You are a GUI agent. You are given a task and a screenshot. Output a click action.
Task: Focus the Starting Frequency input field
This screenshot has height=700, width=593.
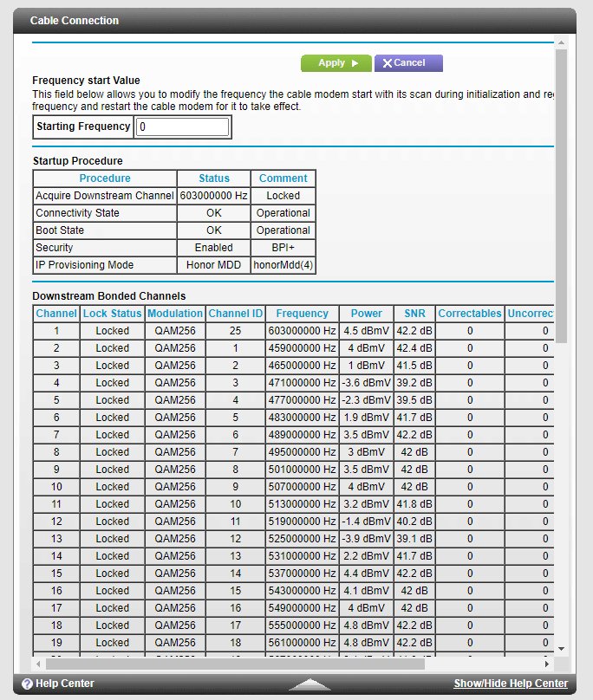click(x=182, y=127)
